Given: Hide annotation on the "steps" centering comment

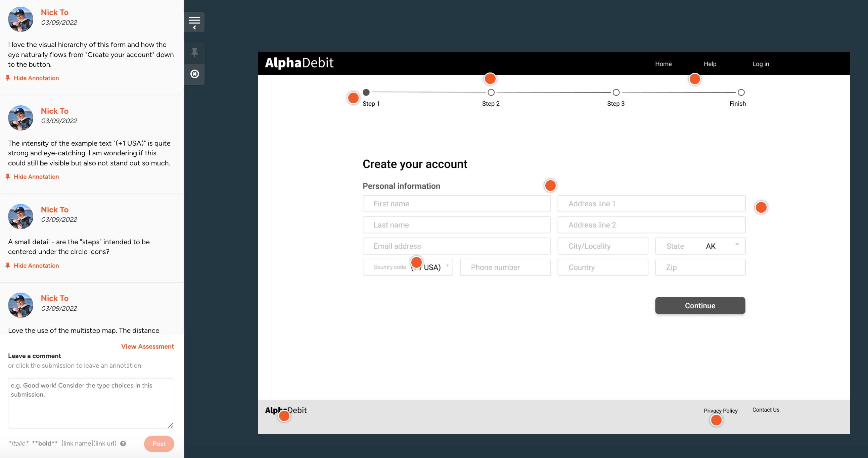Looking at the screenshot, I should point(36,266).
